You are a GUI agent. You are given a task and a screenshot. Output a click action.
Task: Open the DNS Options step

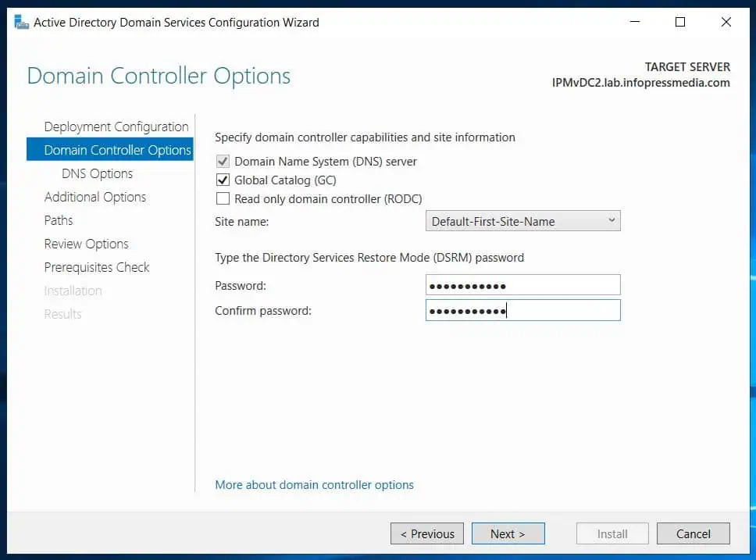point(97,173)
